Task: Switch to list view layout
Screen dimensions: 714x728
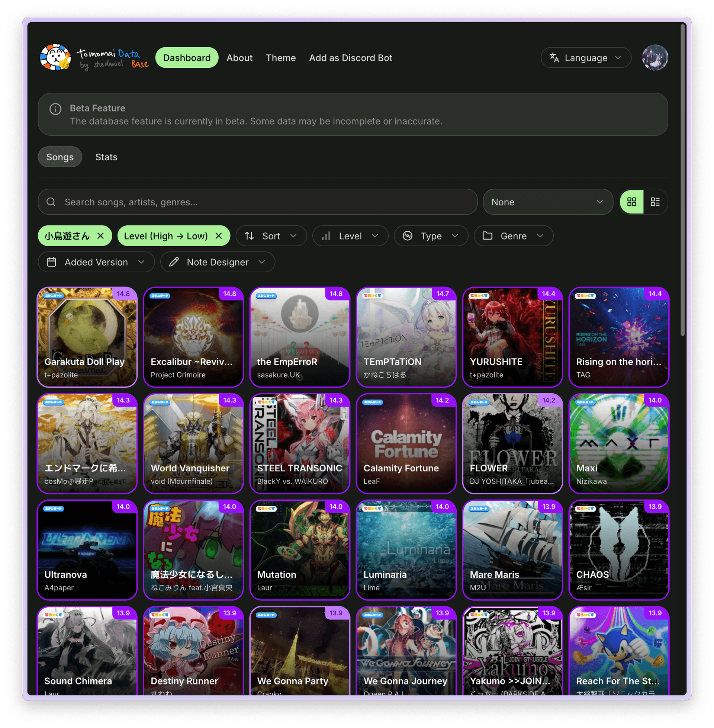Action: [656, 202]
